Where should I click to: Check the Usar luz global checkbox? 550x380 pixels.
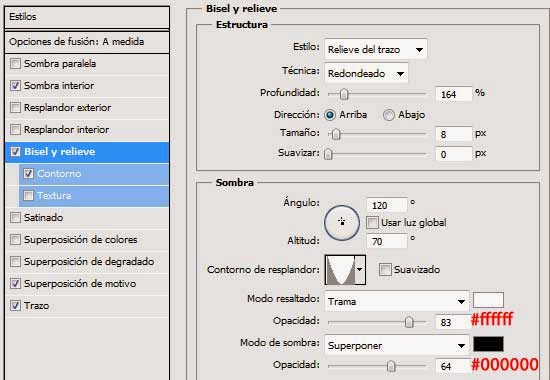[x=372, y=222]
